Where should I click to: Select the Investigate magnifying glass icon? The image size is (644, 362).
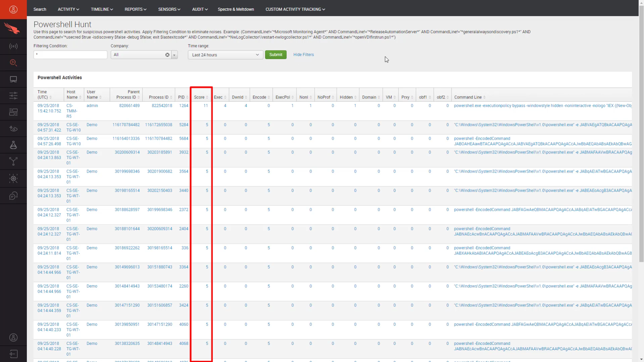(x=13, y=62)
